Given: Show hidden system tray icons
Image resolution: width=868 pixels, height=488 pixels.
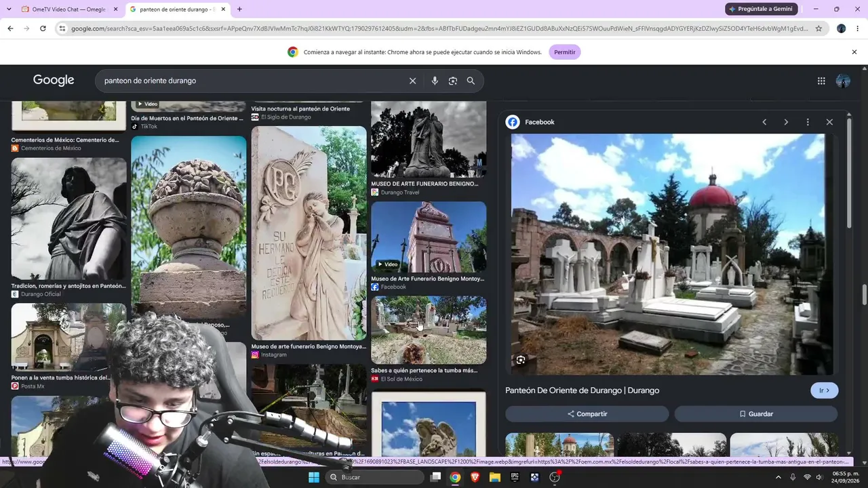Looking at the screenshot, I should click(x=778, y=477).
